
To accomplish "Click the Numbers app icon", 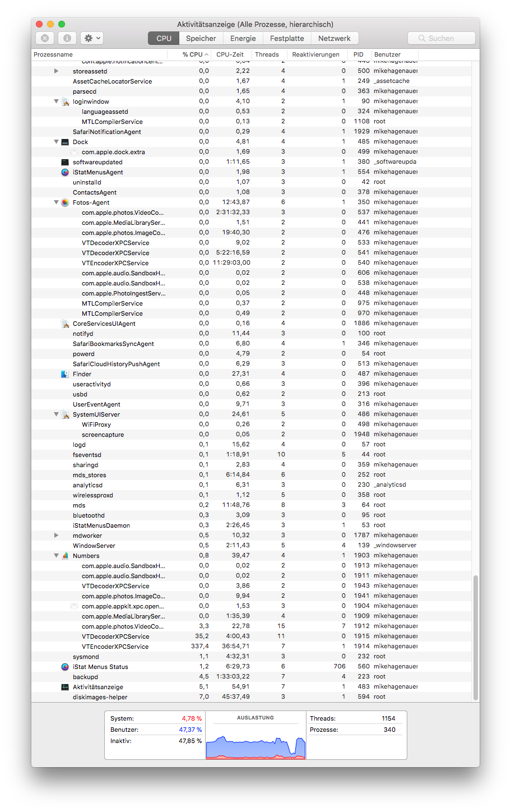I will pyautogui.click(x=65, y=556).
